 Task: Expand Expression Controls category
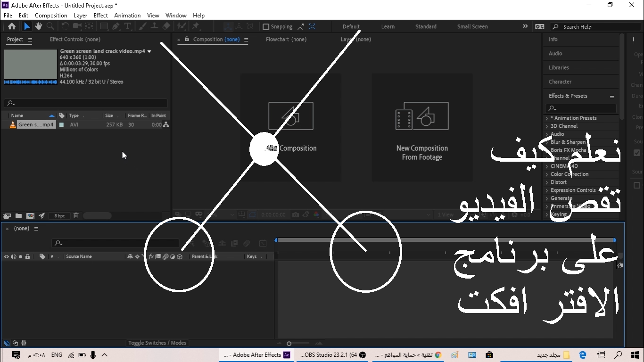(x=547, y=190)
